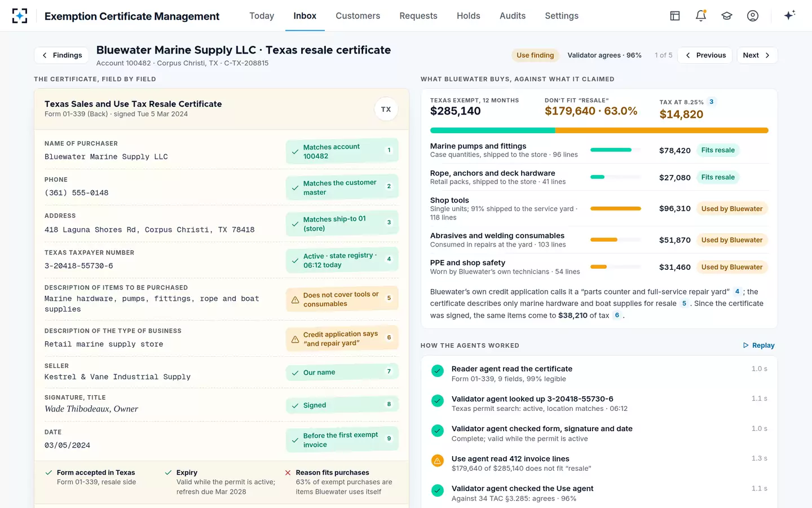The width and height of the screenshot is (812, 508).
Task: Switch to the Customers tab
Action: pyautogui.click(x=358, y=16)
